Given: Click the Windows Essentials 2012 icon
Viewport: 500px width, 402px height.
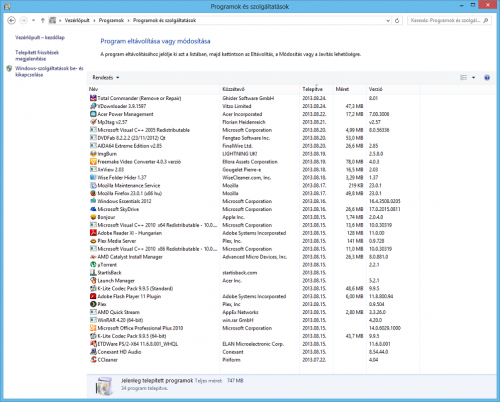Looking at the screenshot, I should pos(93,201).
